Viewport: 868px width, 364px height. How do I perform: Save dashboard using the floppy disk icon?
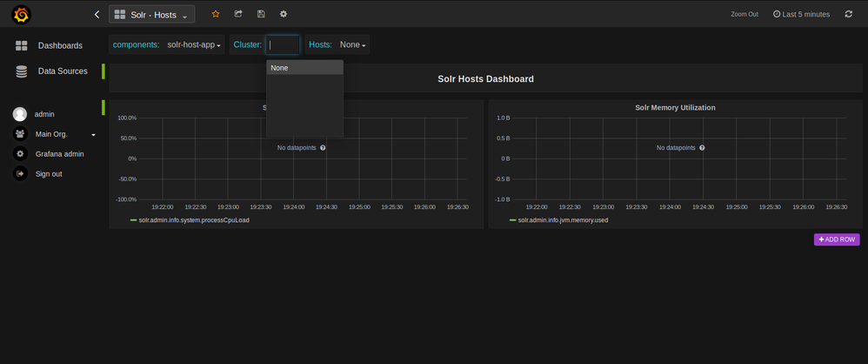tap(261, 14)
